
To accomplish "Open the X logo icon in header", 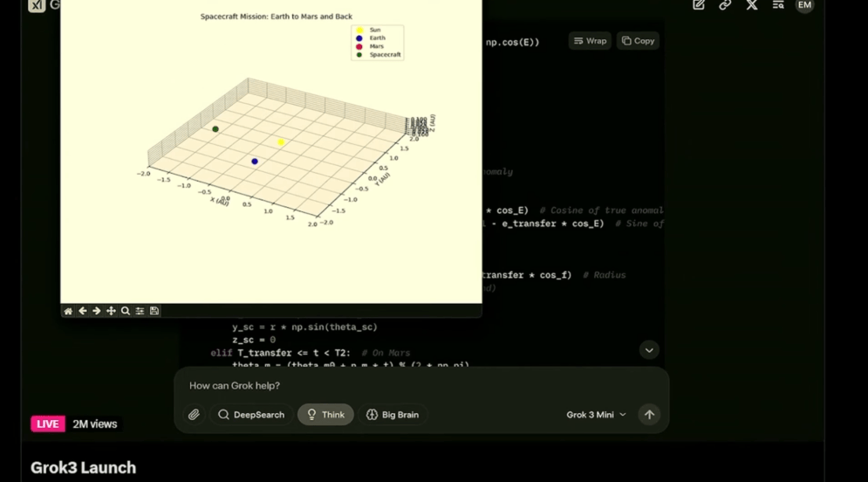I will [752, 5].
